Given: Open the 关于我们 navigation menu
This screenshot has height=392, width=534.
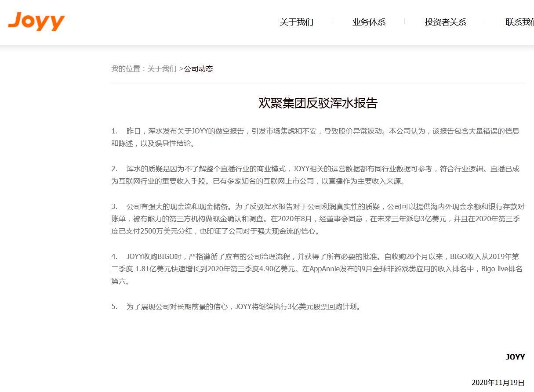Looking at the screenshot, I should pyautogui.click(x=296, y=22).
